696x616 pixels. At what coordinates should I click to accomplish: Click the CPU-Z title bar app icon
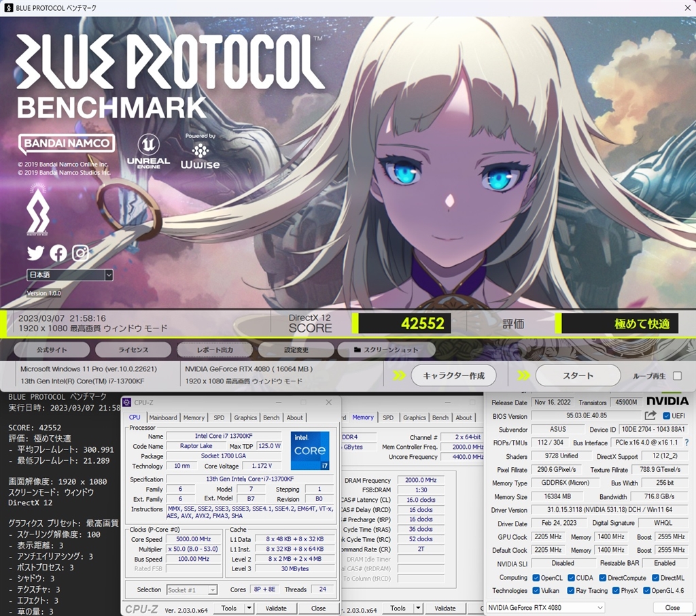click(127, 403)
